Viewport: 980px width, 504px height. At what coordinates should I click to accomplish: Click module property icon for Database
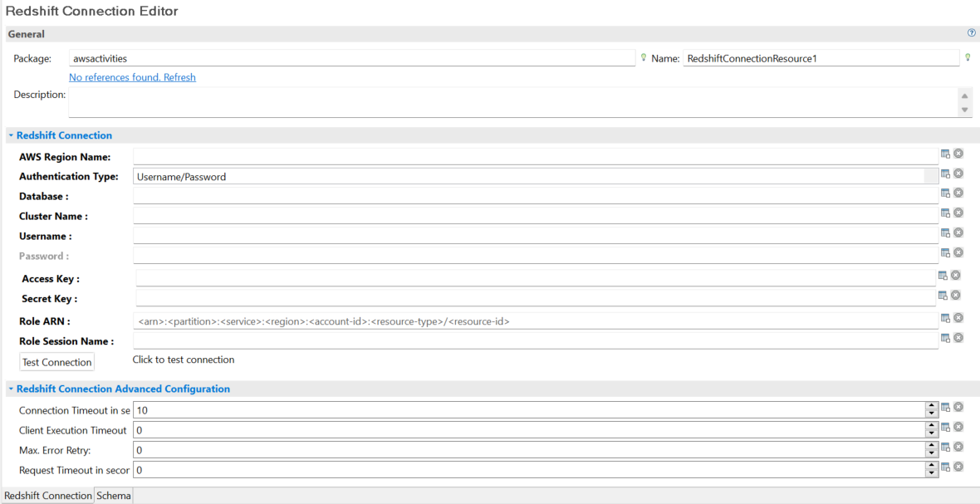[x=946, y=193]
